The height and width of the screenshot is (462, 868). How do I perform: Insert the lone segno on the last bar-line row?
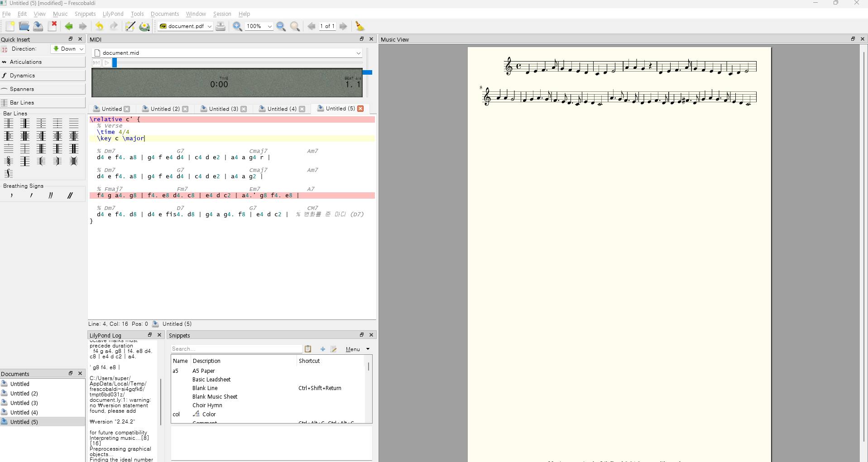click(x=9, y=173)
